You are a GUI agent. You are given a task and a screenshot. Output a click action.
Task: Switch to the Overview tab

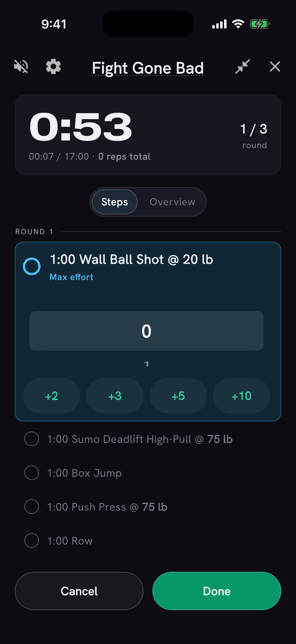click(172, 202)
